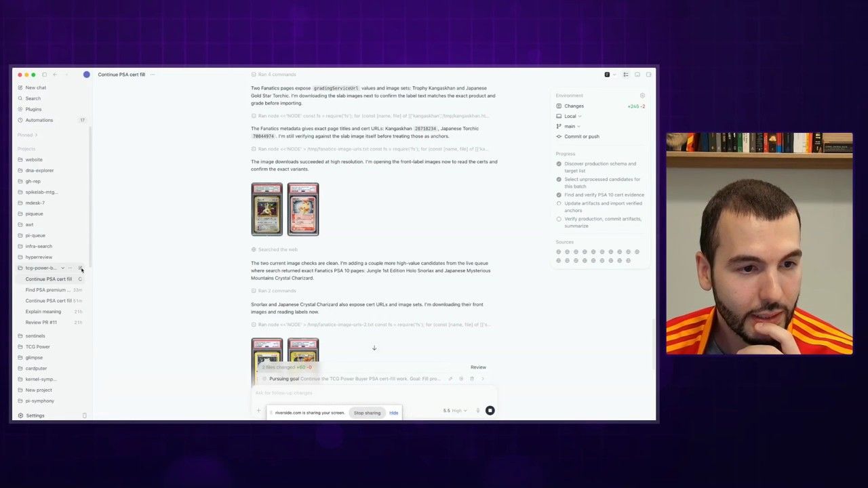
Task: Open the Kangaskhan slab image thumbnail
Action: pos(267,209)
